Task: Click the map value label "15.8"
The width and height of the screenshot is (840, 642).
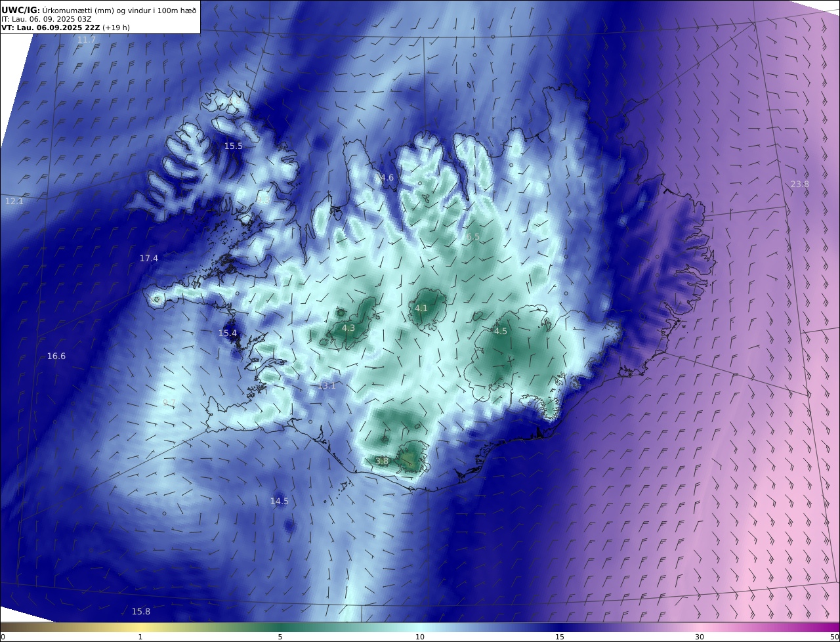Action: tap(141, 612)
